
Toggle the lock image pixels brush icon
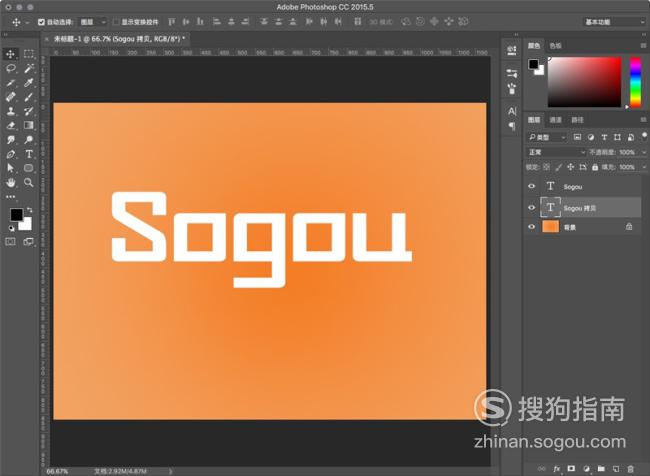tap(559, 167)
